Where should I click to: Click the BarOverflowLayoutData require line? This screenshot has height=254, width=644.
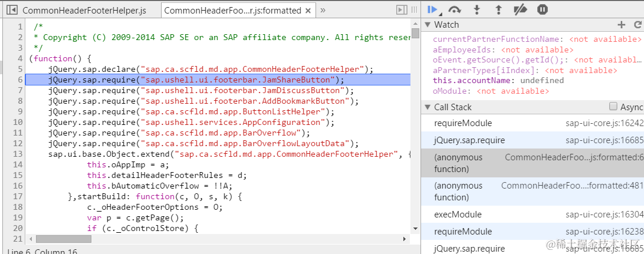click(x=203, y=144)
